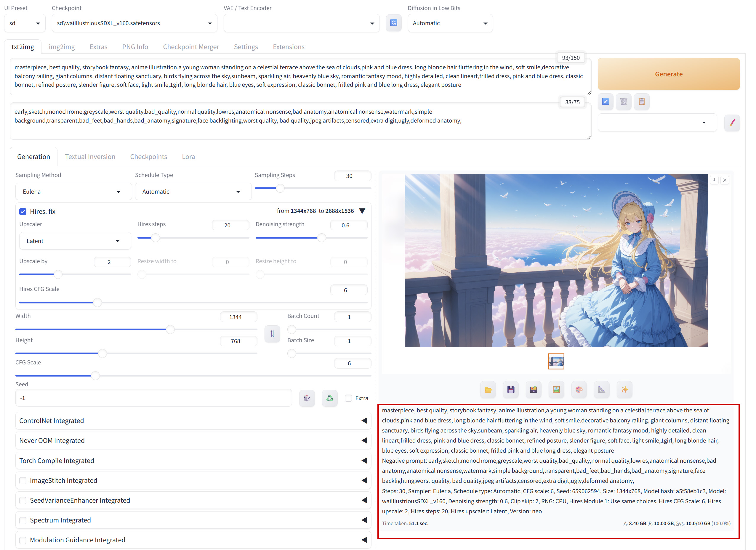Open the Sampling Method dropdown
Screen dimensions: 756x550
click(73, 192)
